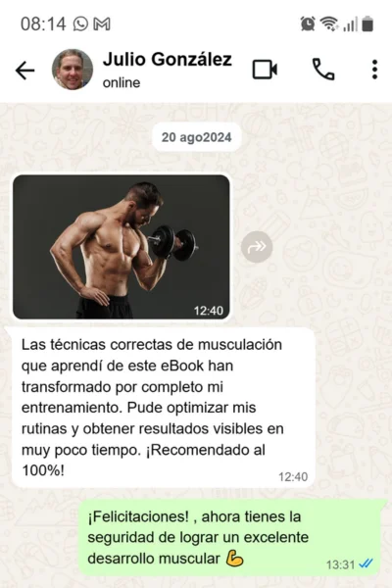Tap the Gmail notification icon in status bar
The height and width of the screenshot is (588, 392).
click(102, 24)
